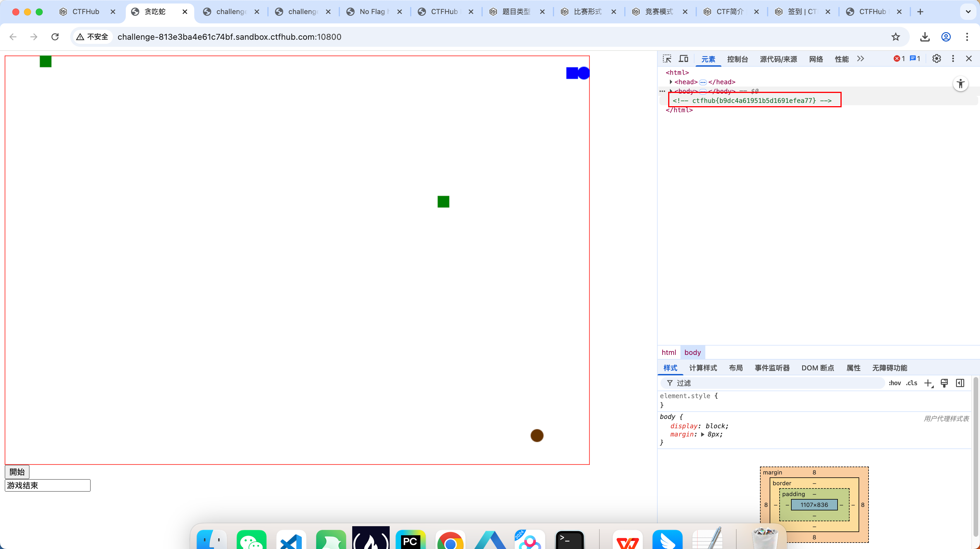Switch to the 控制台 console tab
980x549 pixels.
tap(737, 59)
